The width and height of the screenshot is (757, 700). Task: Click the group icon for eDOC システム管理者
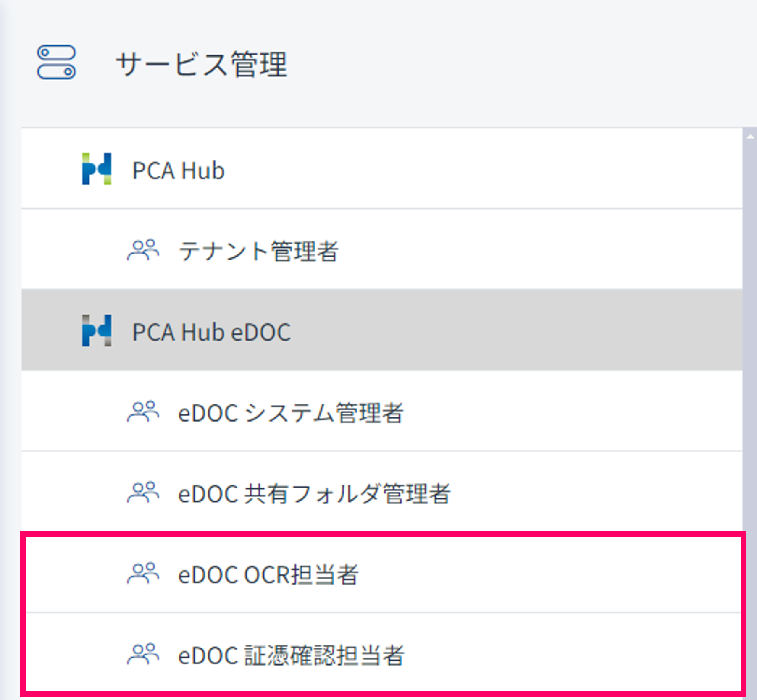[143, 412]
